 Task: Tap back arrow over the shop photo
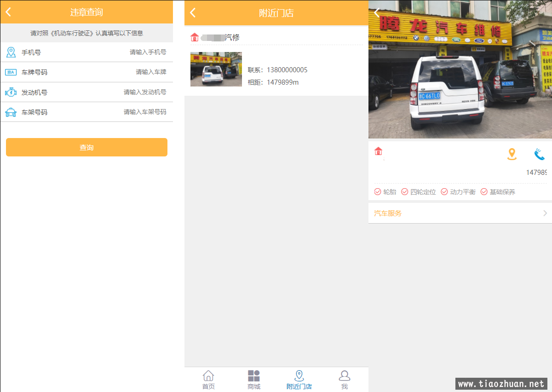pos(377,13)
